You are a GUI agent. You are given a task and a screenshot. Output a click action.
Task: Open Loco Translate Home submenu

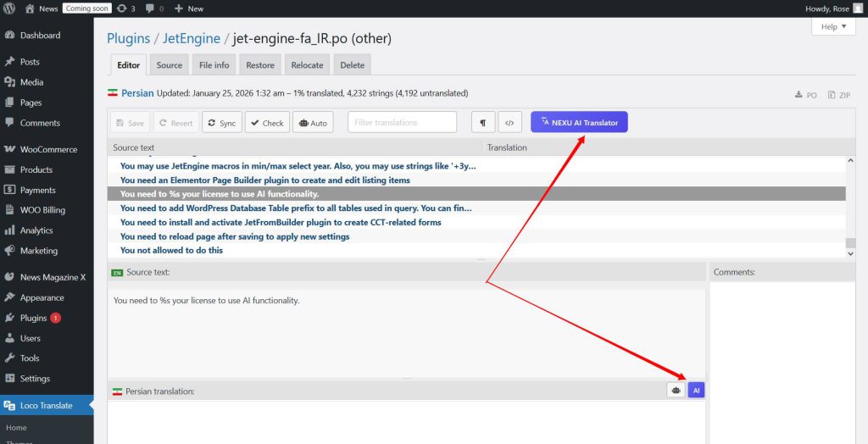16,427
